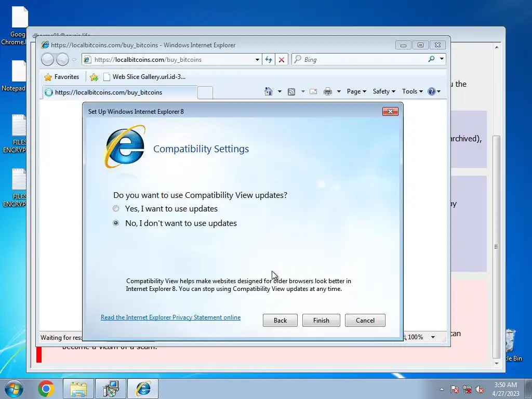Click the Home icon in command bar
532x399 pixels.
click(269, 91)
